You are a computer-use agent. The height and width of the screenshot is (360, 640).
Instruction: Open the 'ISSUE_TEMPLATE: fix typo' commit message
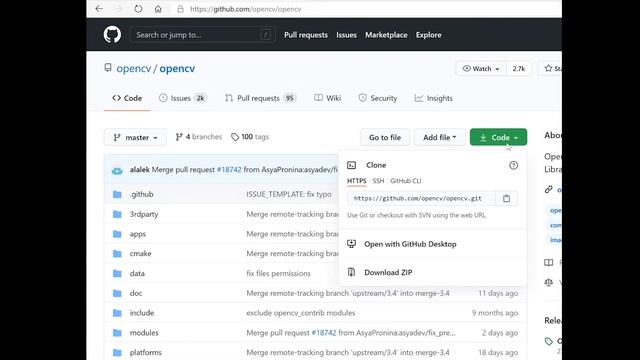(x=289, y=194)
